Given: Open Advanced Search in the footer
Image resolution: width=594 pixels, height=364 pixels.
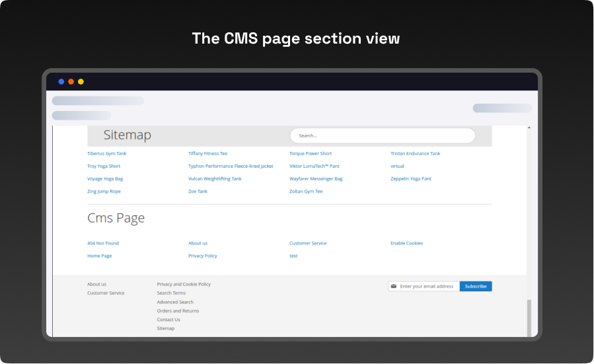Looking at the screenshot, I should tap(175, 302).
